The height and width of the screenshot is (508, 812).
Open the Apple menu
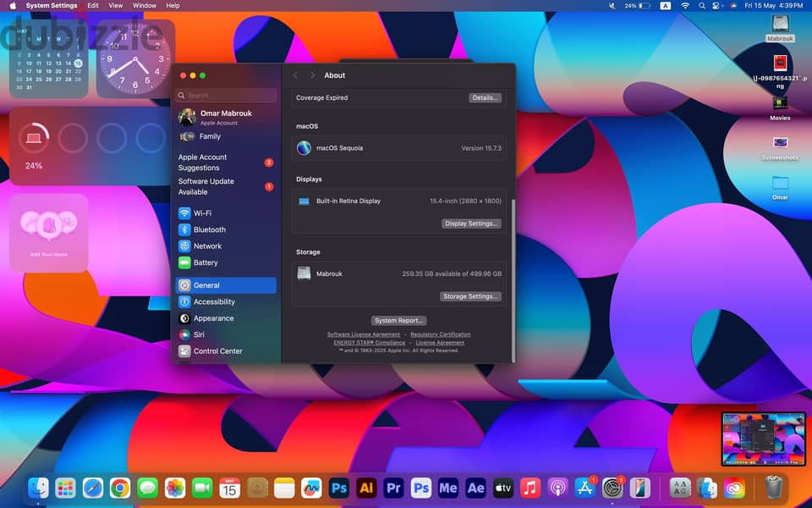click(x=13, y=6)
